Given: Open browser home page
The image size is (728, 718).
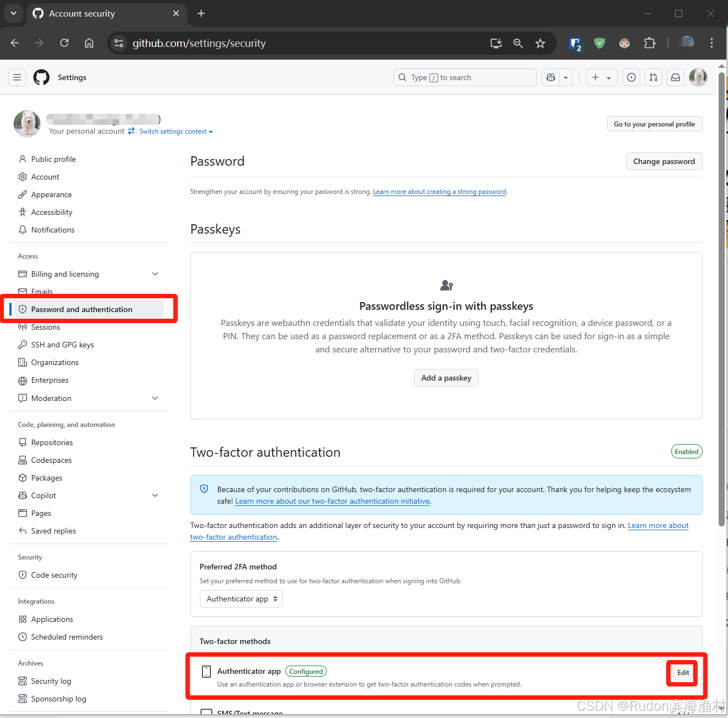Looking at the screenshot, I should coord(89,43).
